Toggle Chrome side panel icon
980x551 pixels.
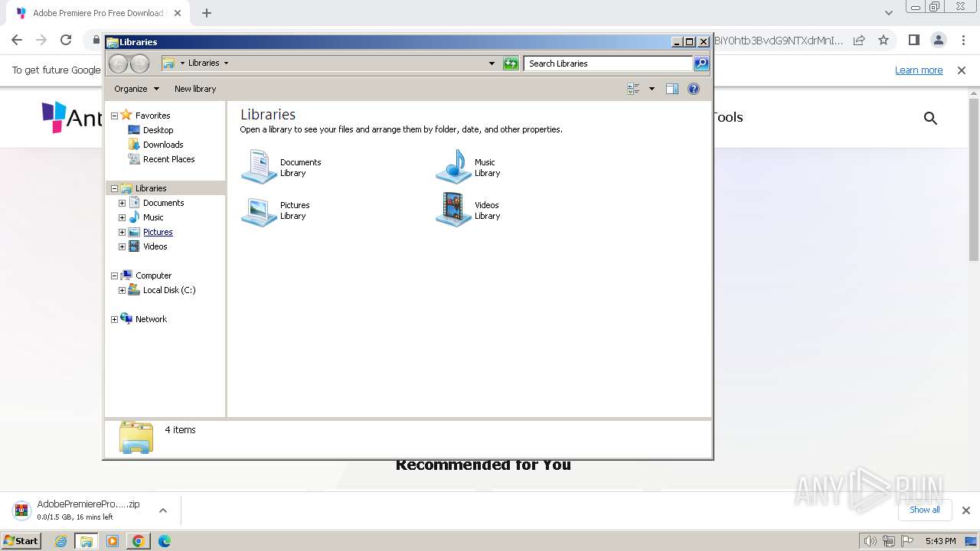click(913, 40)
